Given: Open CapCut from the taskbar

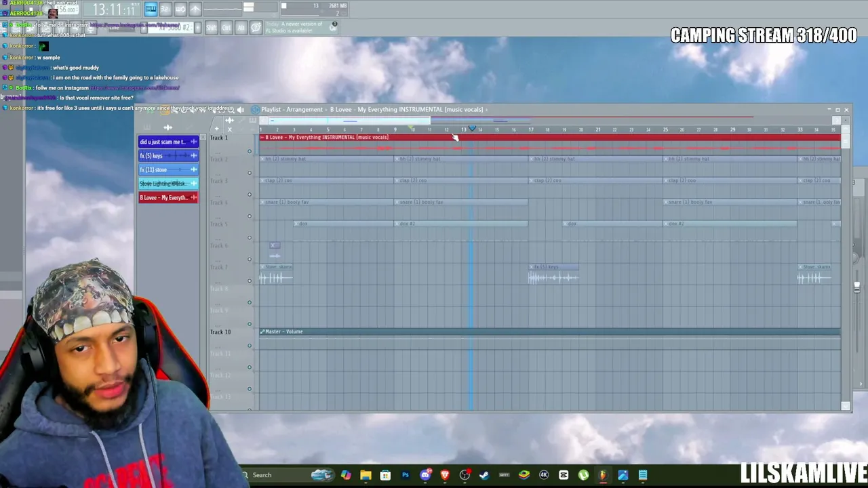Looking at the screenshot, I should pyautogui.click(x=564, y=475).
